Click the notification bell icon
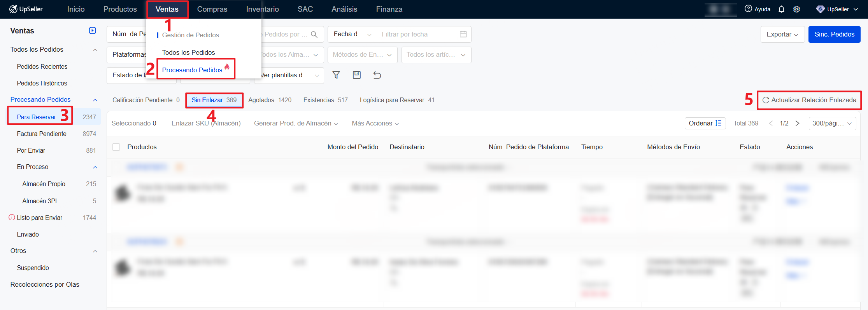Image resolution: width=868 pixels, height=310 pixels. (x=781, y=9)
